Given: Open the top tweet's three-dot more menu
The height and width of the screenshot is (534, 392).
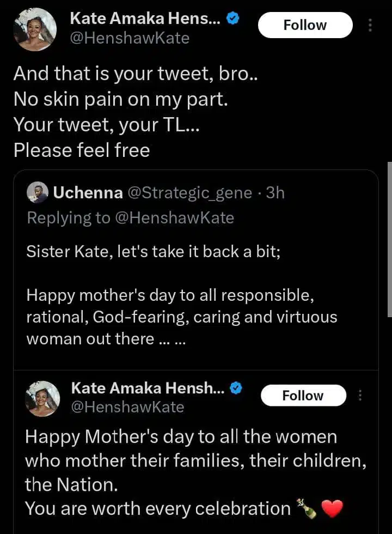Looking at the screenshot, I should coord(370,25).
